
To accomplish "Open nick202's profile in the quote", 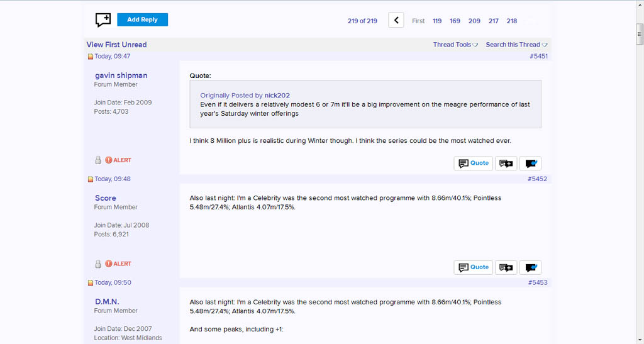I will tap(277, 95).
